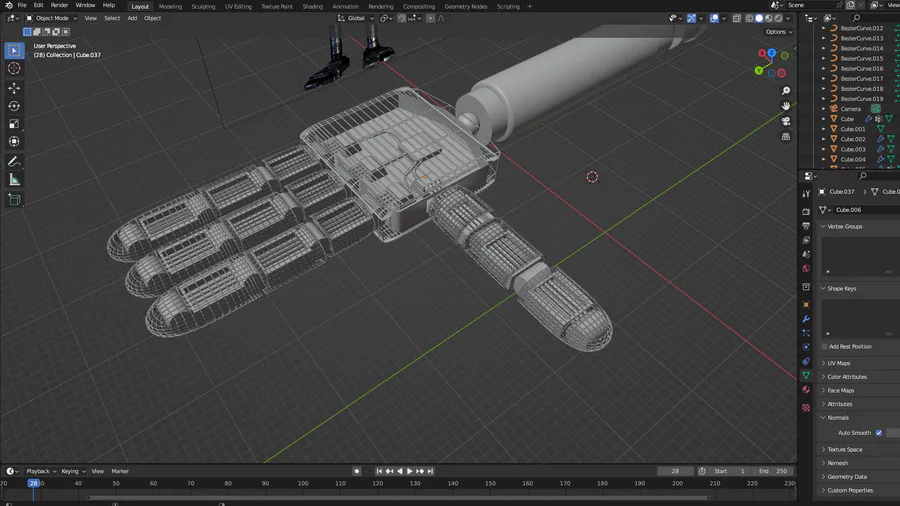Open the timeline Keying menu

tap(72, 471)
